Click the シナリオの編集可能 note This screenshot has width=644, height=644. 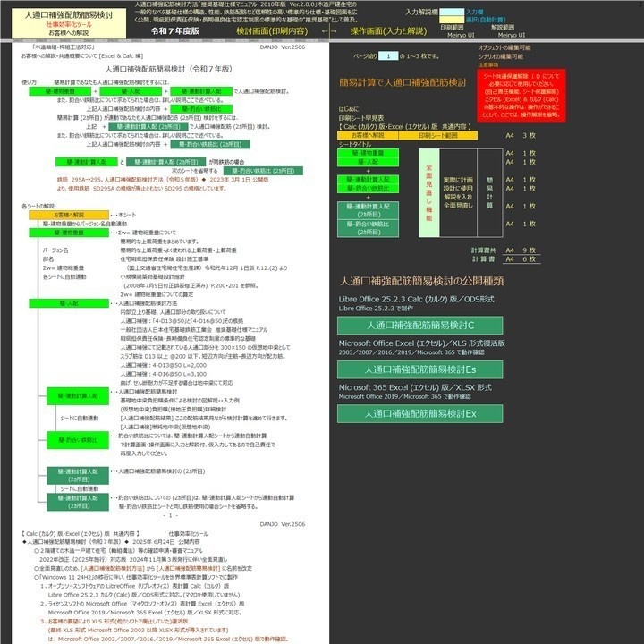pos(500,56)
